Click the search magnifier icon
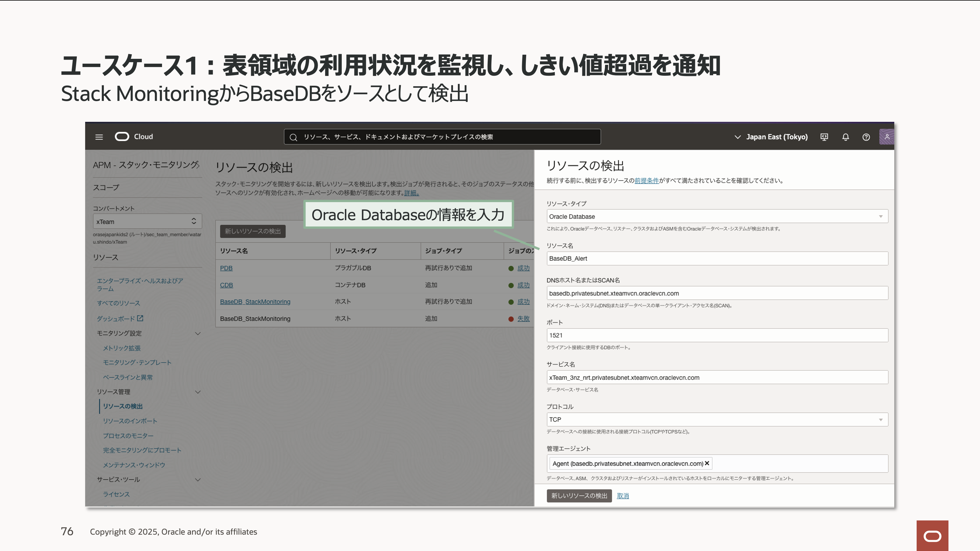Viewport: 980px width, 551px height. pos(293,137)
